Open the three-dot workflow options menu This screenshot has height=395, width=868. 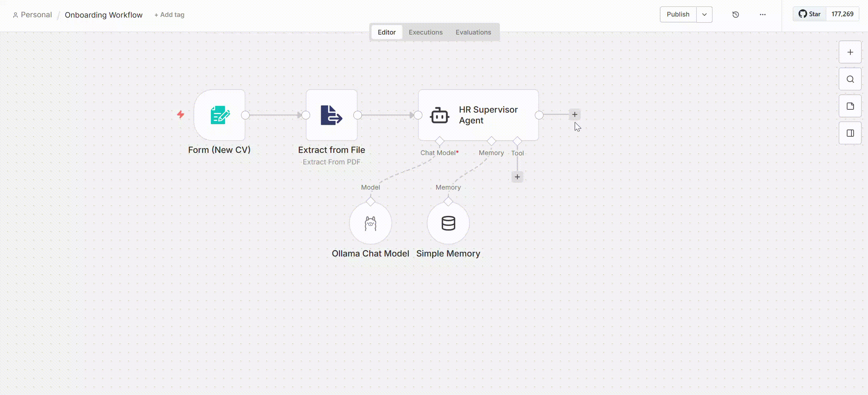[763, 14]
